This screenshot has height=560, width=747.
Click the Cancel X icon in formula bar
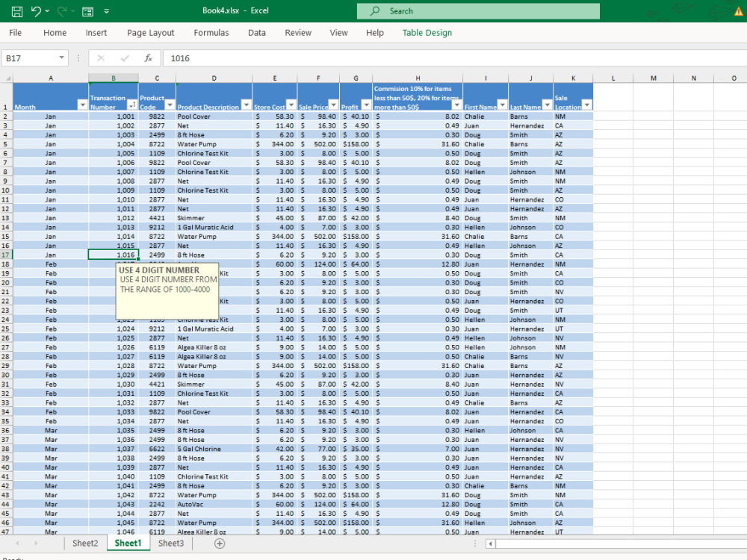[x=101, y=58]
